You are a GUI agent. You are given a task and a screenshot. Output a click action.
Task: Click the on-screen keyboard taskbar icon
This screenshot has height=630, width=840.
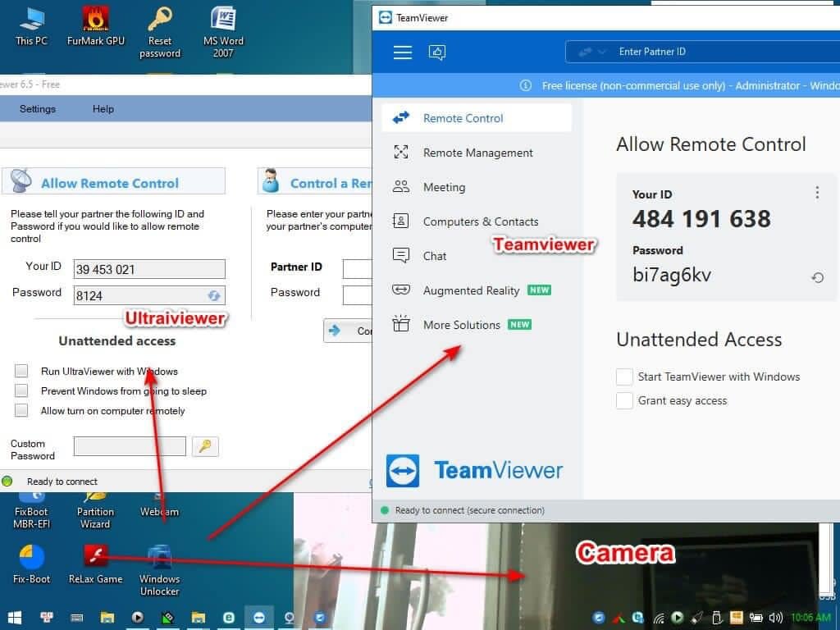click(77, 618)
